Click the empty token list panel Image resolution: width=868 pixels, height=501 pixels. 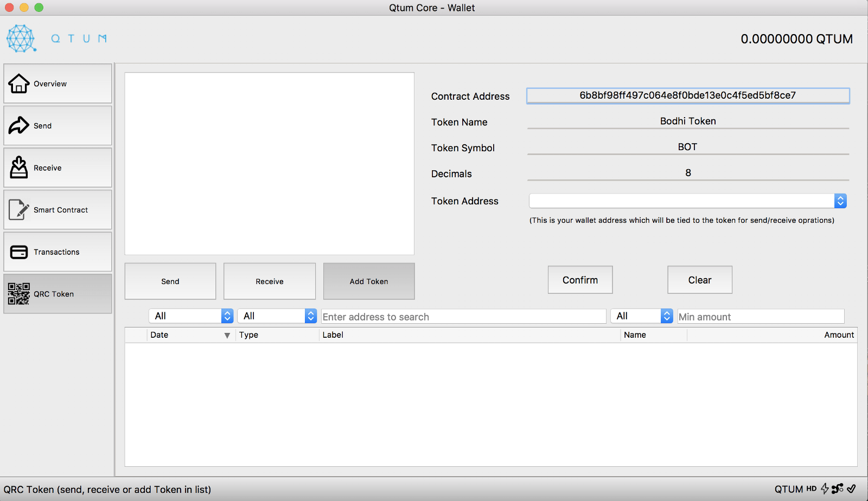click(270, 164)
